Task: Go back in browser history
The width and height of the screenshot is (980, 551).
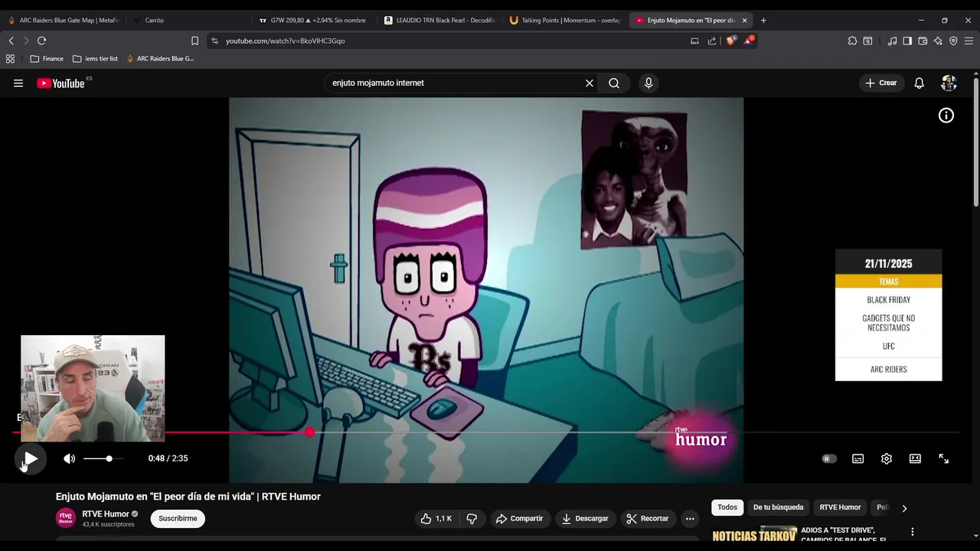Action: click(11, 41)
